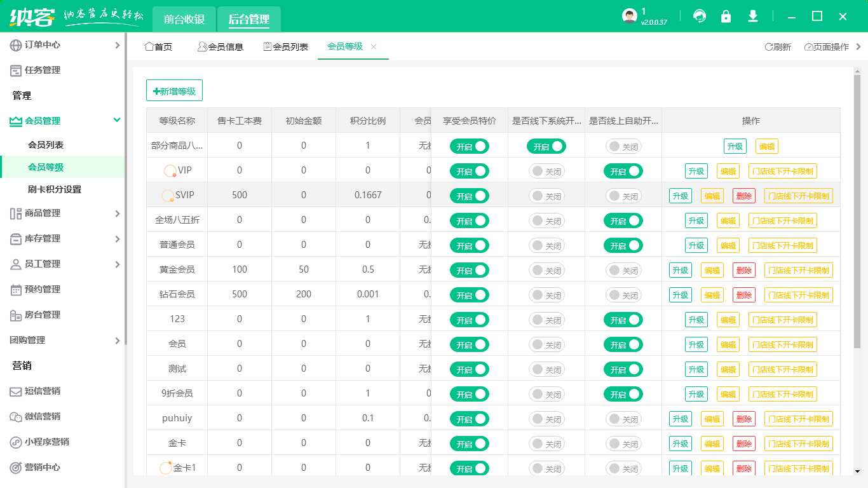Click the download icon in title bar
Image resolution: width=868 pixels, height=488 pixels.
point(753,16)
